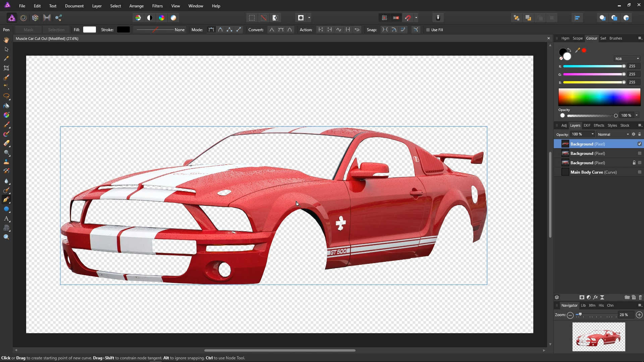Click the zoom in plus button
The width and height of the screenshot is (644, 362).
tap(639, 315)
